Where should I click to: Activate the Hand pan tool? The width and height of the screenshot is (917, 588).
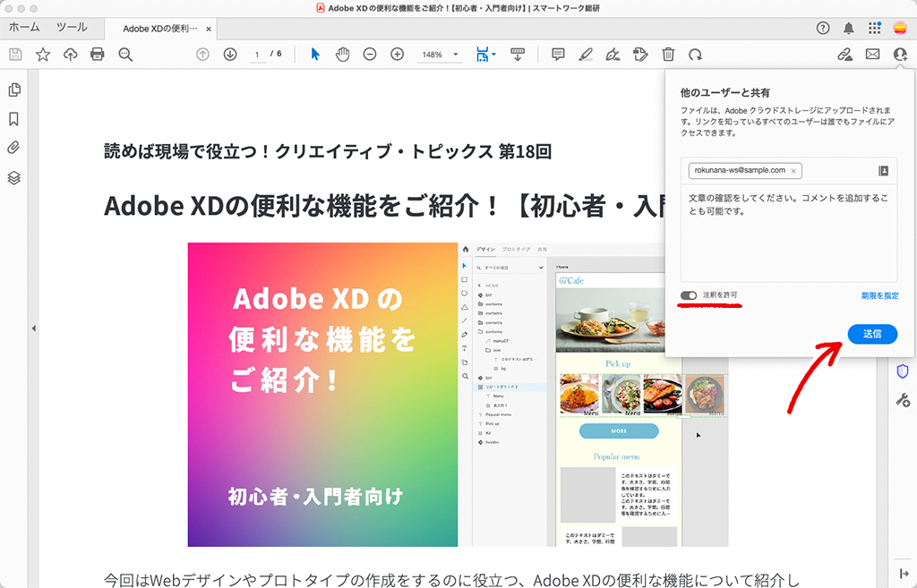(x=342, y=55)
